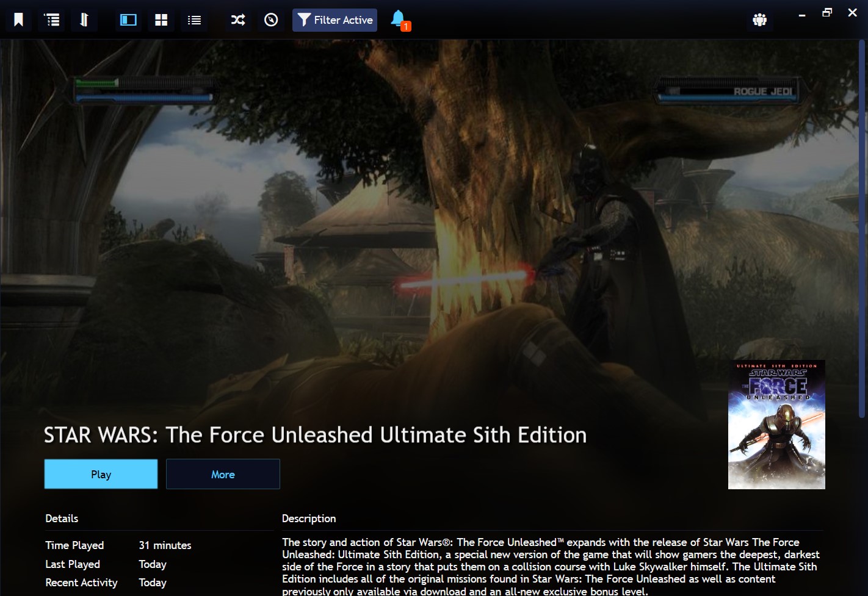Click the group of people icon
This screenshot has height=596, width=868.
[x=759, y=20]
